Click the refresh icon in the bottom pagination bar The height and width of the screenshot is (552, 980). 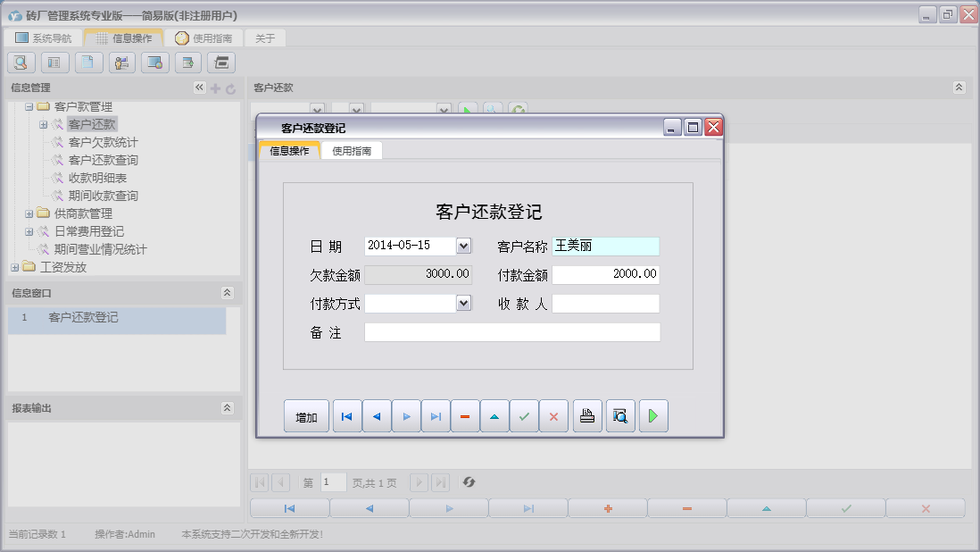(469, 482)
